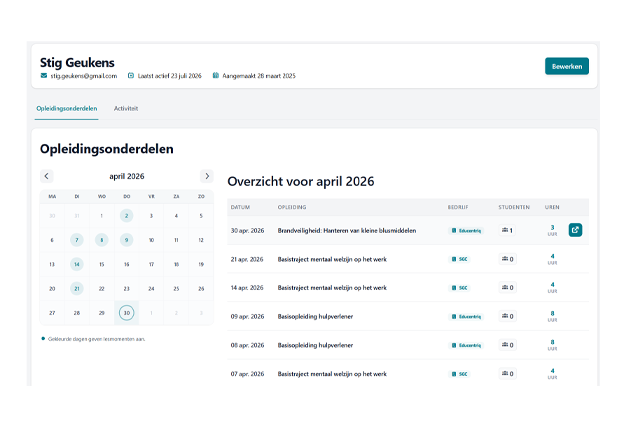Open the Opleidingsonderdelen tab

[67, 109]
